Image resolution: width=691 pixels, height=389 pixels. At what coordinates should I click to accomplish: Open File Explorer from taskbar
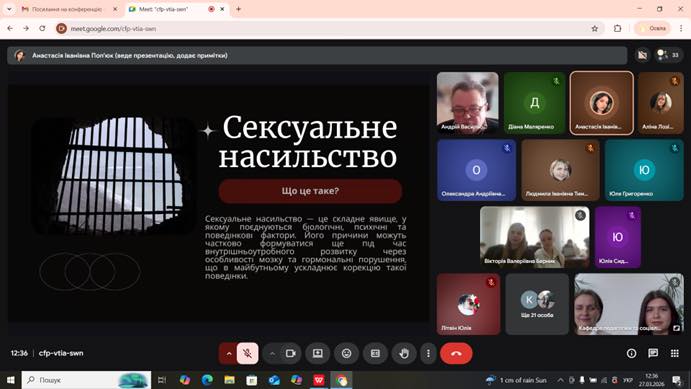[229, 380]
